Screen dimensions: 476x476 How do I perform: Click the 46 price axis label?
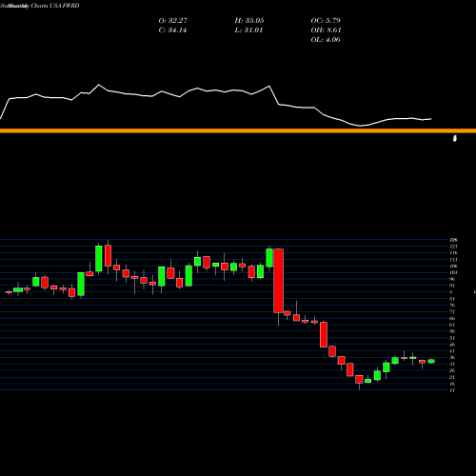pyautogui.click(x=452, y=345)
